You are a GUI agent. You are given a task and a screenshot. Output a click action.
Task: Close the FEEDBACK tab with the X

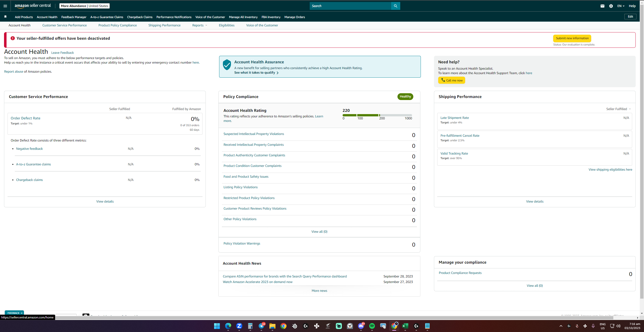22,313
